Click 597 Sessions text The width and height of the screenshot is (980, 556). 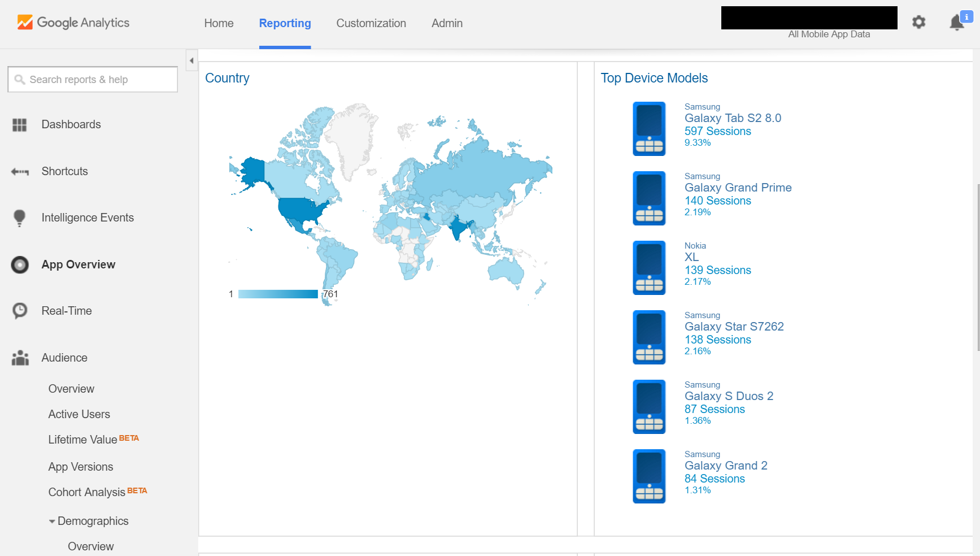pos(717,131)
